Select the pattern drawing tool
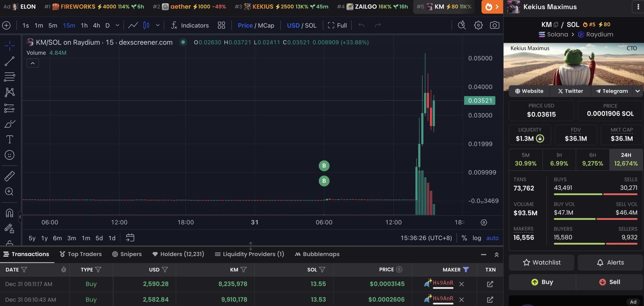Screen dimensions: 644x306 [x=10, y=92]
